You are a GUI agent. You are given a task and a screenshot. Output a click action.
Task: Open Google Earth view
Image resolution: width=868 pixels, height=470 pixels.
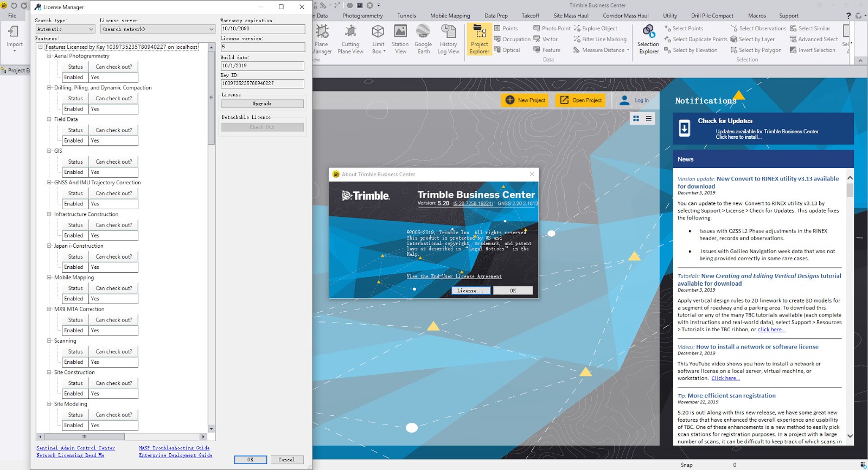pos(423,39)
